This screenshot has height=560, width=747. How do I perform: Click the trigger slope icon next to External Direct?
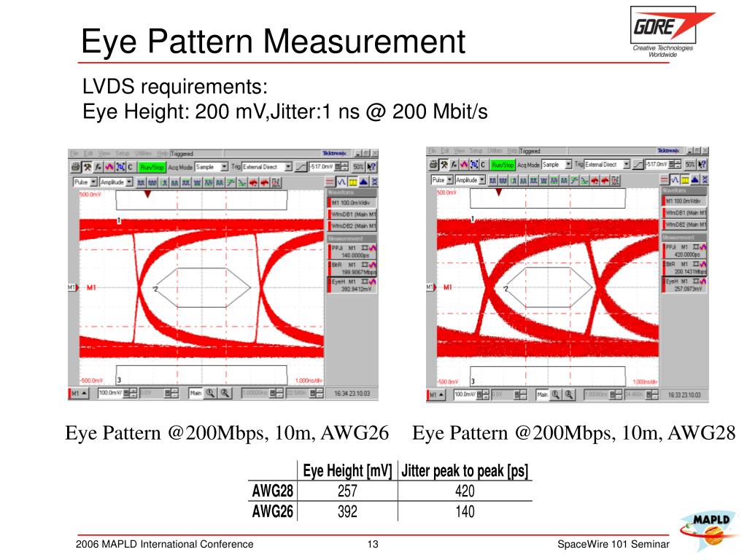(299, 167)
